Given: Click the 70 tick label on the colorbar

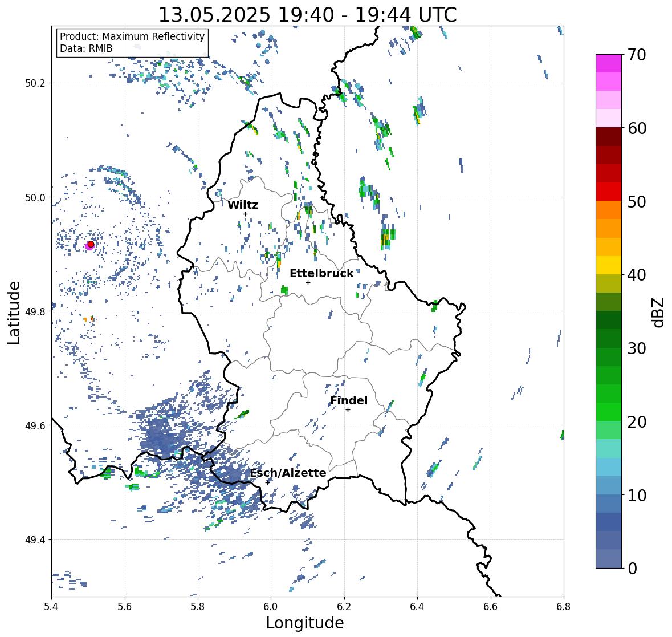Looking at the screenshot, I should coord(637,55).
